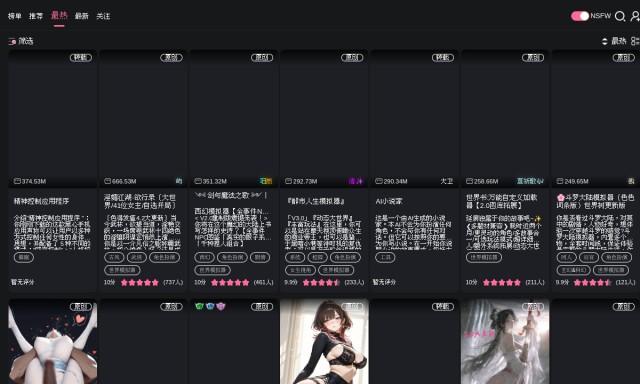Switch to the 最新 tab

82,16
